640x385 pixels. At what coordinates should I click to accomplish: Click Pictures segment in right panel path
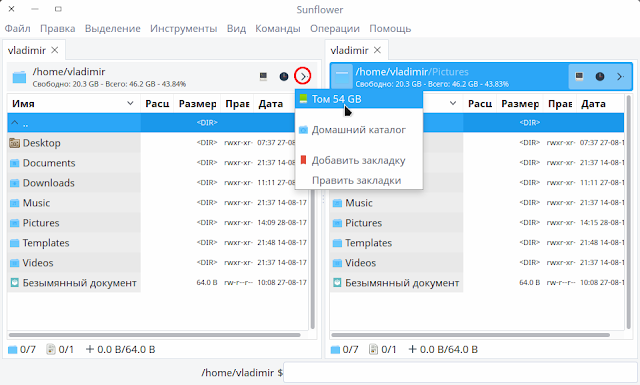tap(450, 72)
